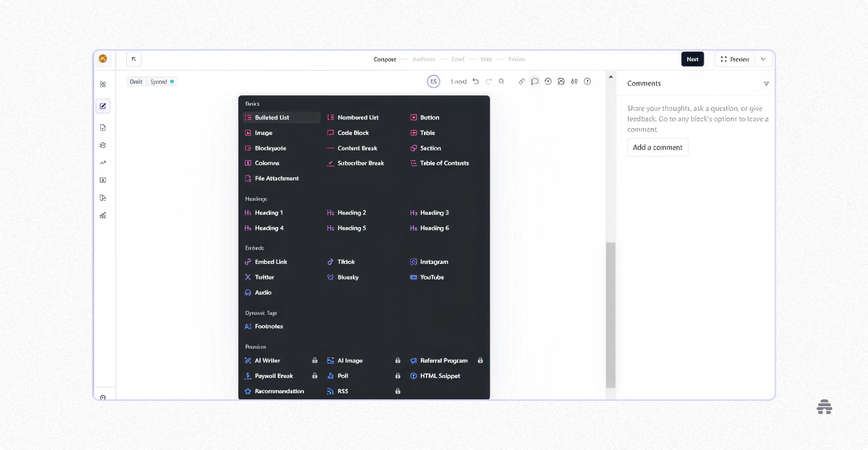Select the compose editor icon in left sidebar
The height and width of the screenshot is (450, 868).
coord(103,106)
